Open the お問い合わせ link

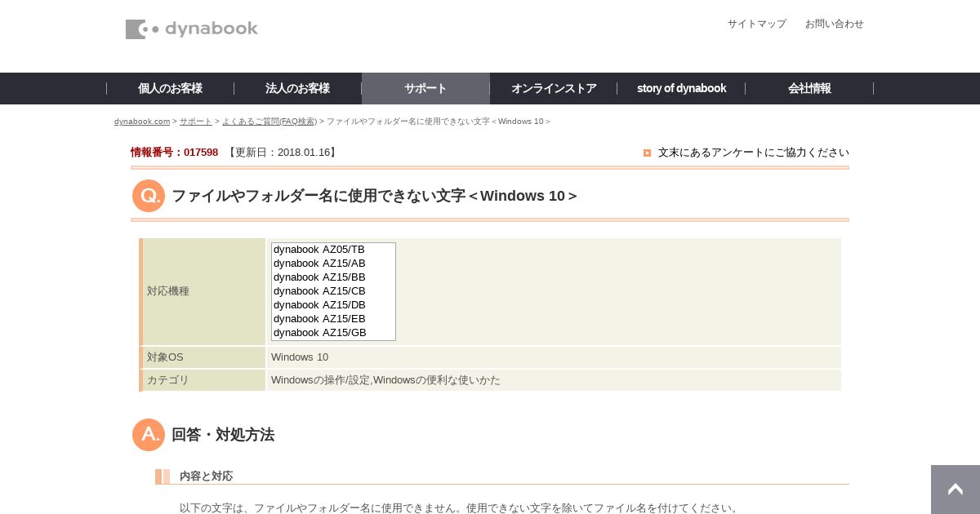[x=835, y=24]
